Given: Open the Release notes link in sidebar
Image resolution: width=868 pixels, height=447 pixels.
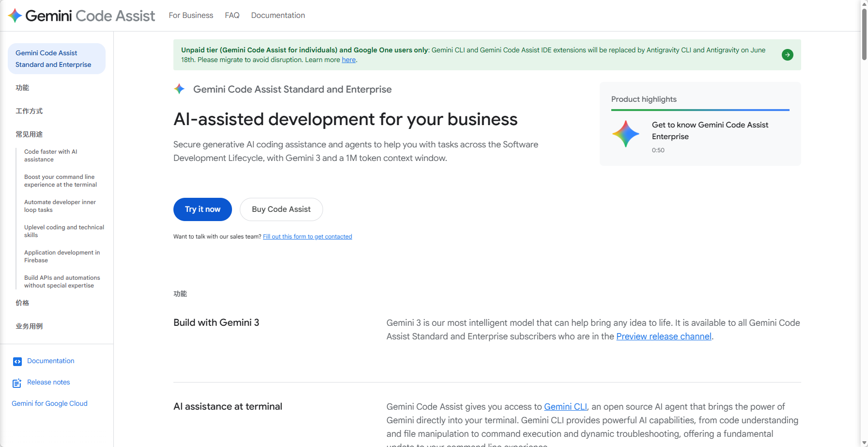Looking at the screenshot, I should (48, 382).
